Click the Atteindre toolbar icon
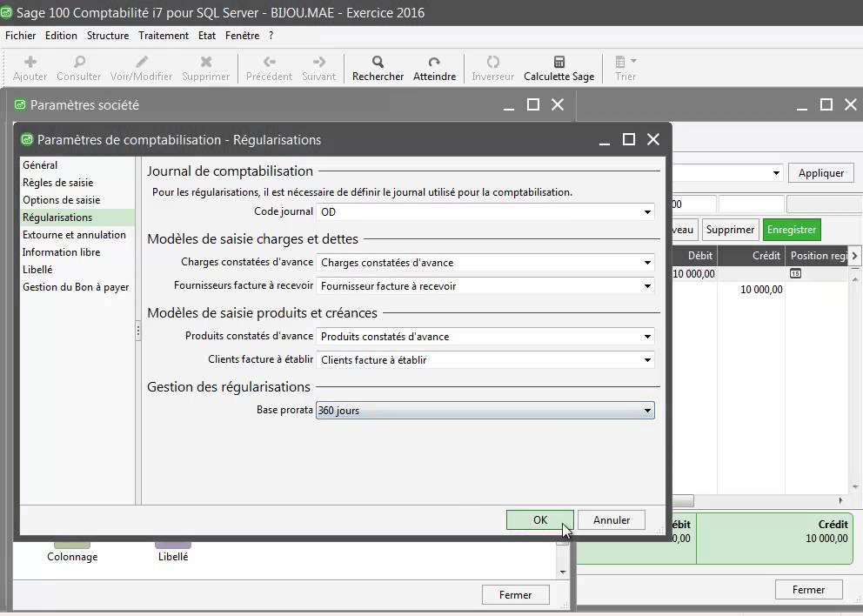This screenshot has width=863, height=616. 434,62
